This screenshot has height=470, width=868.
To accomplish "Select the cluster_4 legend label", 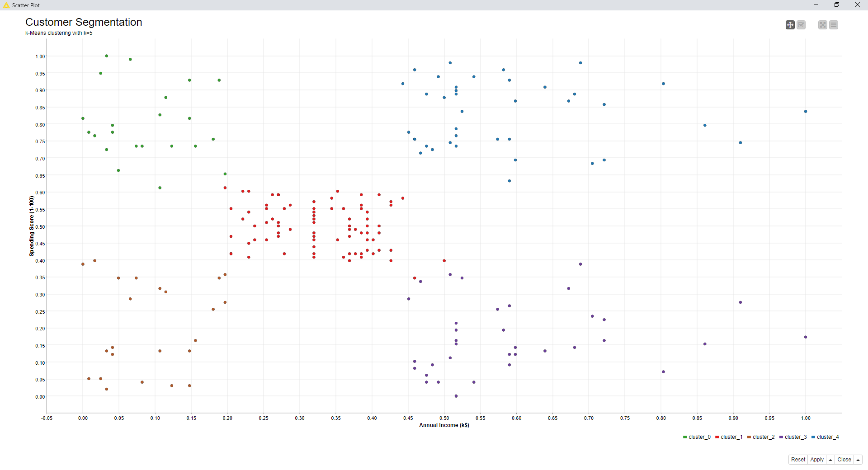I will click(x=828, y=437).
